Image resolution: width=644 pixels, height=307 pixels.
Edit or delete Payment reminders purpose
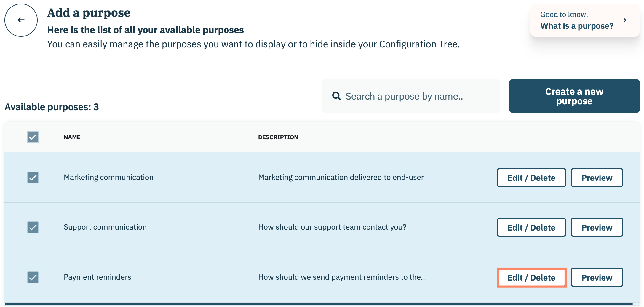pos(531,278)
